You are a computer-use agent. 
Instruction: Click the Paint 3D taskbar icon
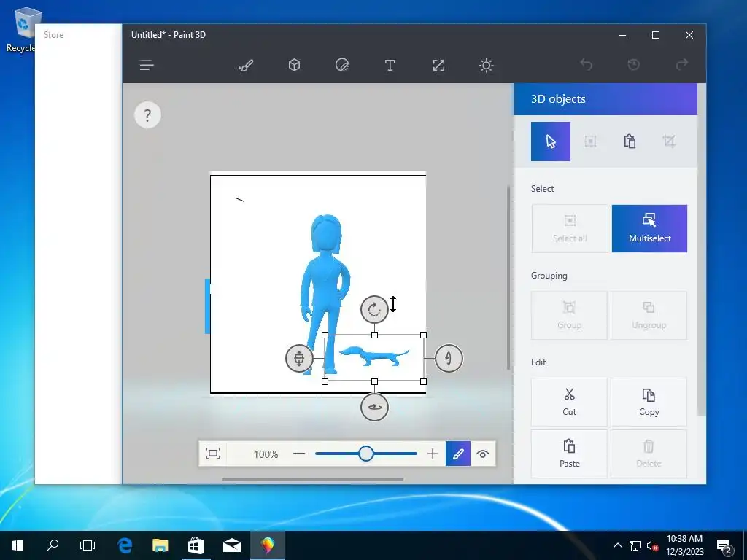coord(267,545)
